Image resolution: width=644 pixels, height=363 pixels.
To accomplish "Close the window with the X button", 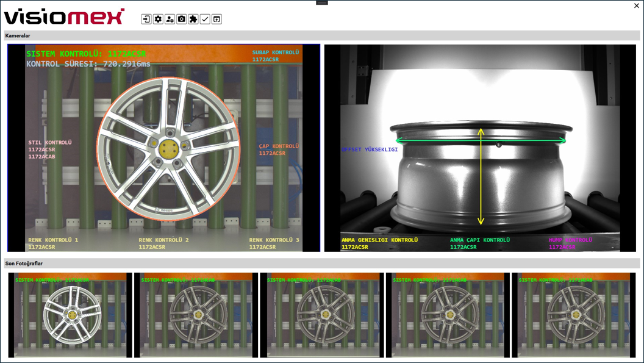I will [637, 5].
